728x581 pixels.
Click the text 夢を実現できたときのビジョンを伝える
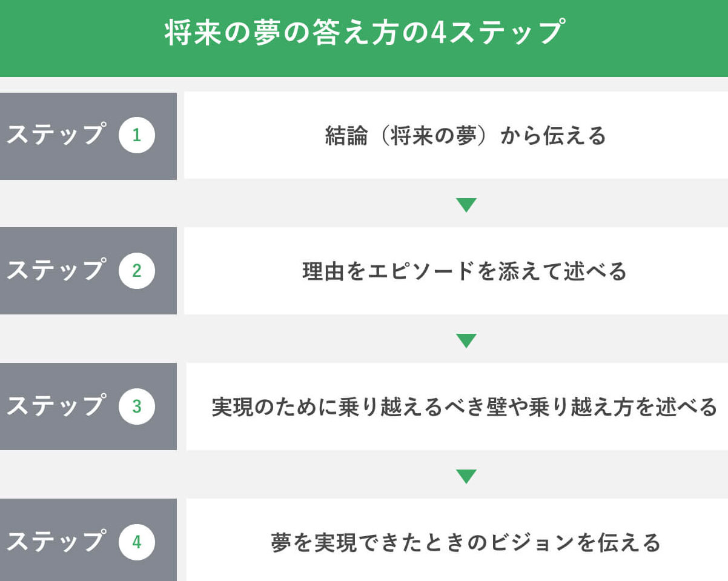pyautogui.click(x=465, y=543)
